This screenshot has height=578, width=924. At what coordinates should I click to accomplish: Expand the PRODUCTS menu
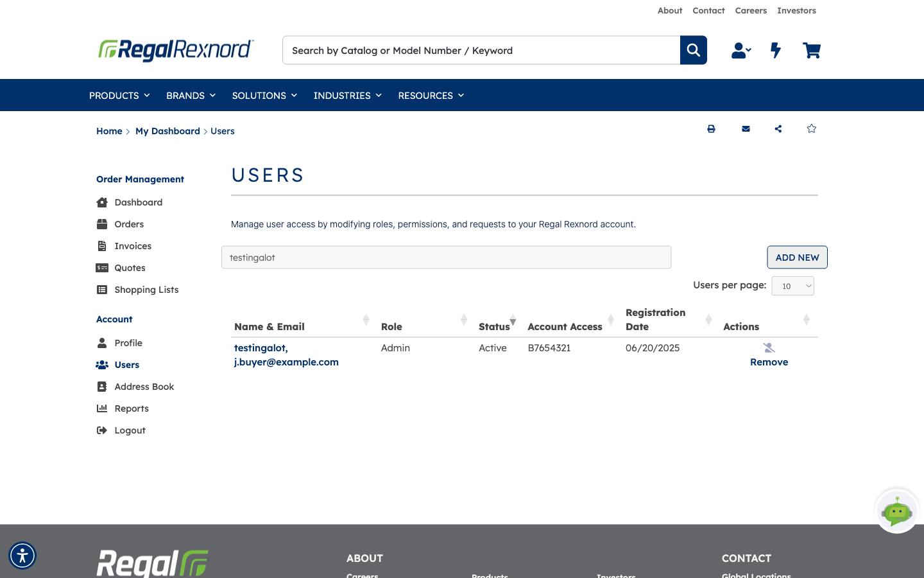tap(119, 95)
